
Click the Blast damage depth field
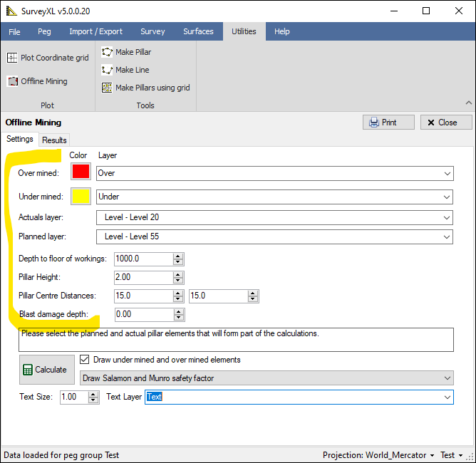point(143,314)
